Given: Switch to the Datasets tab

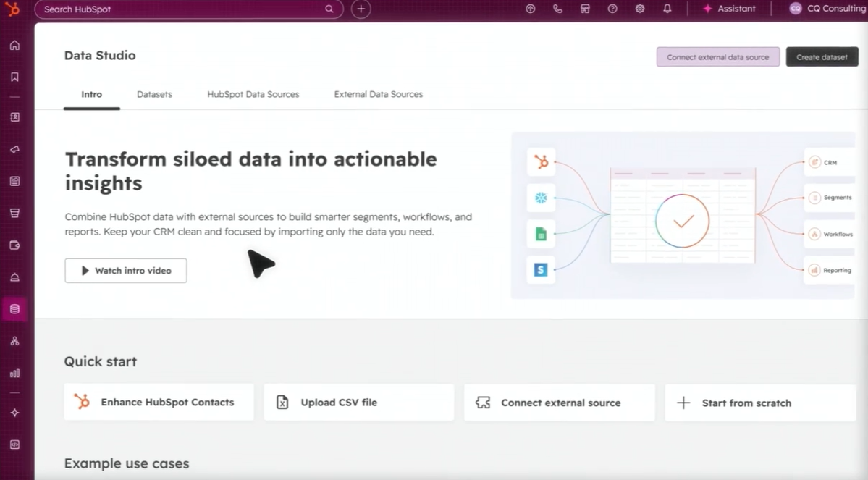Looking at the screenshot, I should [154, 95].
